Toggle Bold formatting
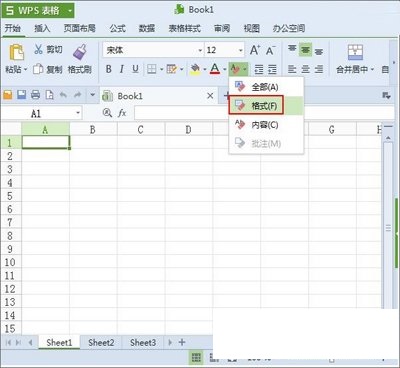400x368 pixels. point(108,69)
